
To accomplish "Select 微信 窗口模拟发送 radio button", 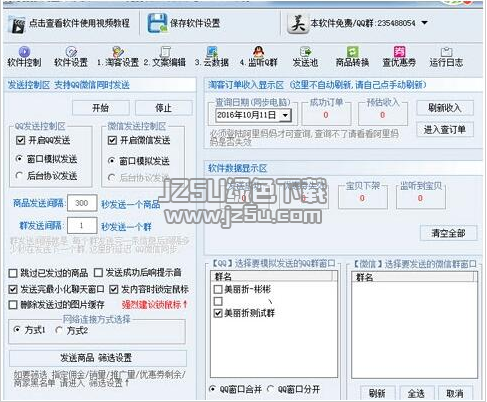I will click(111, 161).
